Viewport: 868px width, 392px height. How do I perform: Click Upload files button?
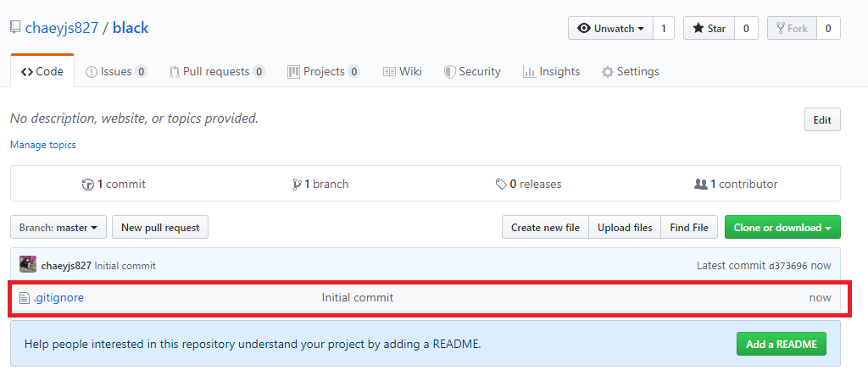point(625,227)
